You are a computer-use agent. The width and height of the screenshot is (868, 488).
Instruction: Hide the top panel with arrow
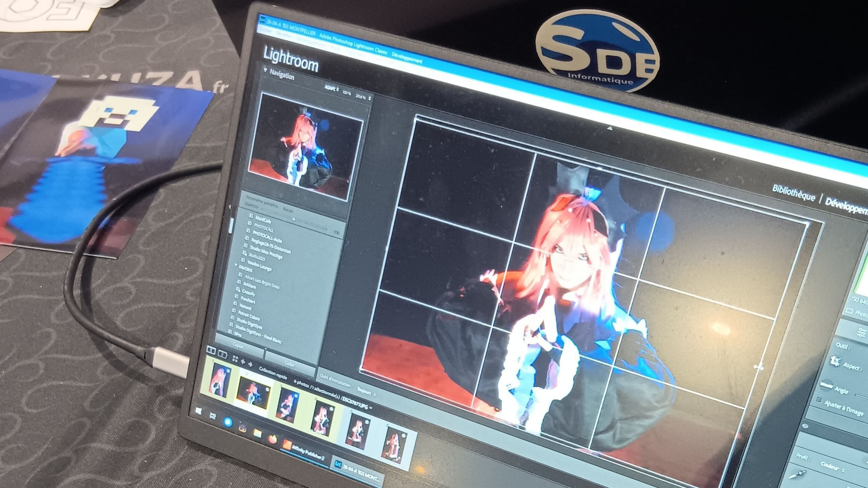610,128
